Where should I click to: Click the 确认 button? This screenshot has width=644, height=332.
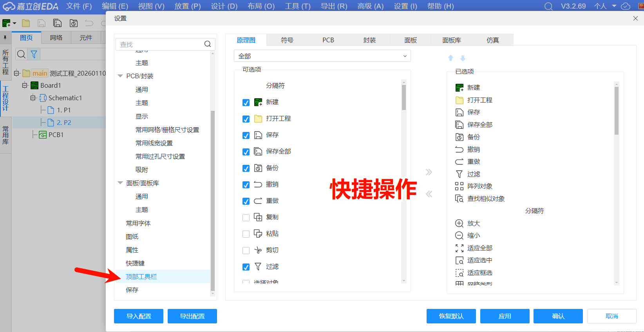tap(558, 316)
